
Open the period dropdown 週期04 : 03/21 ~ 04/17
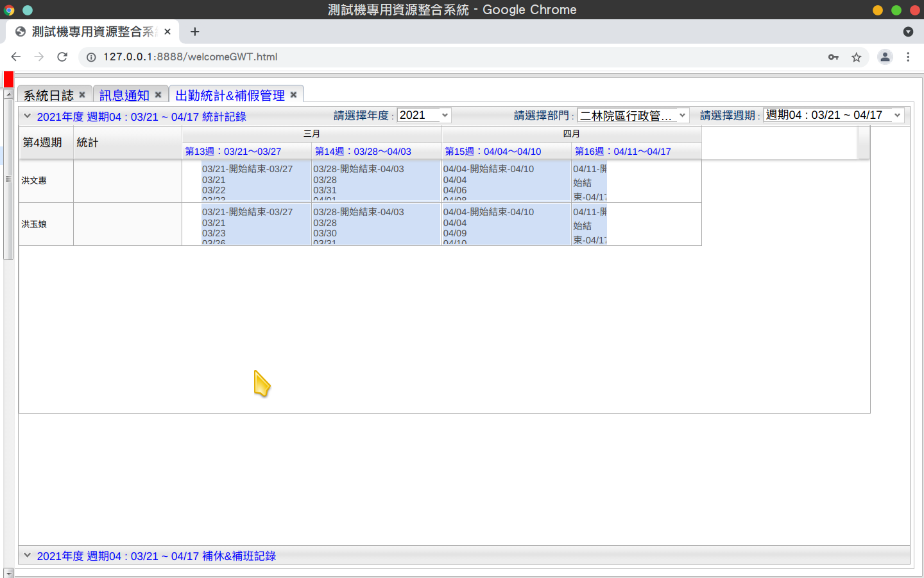(x=834, y=116)
